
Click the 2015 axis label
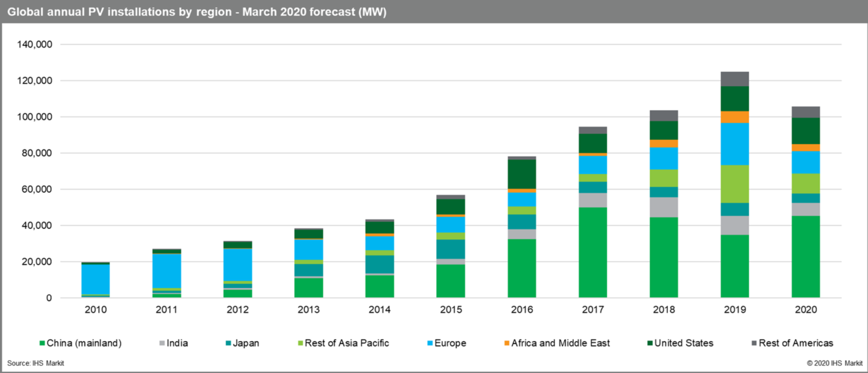(x=451, y=309)
